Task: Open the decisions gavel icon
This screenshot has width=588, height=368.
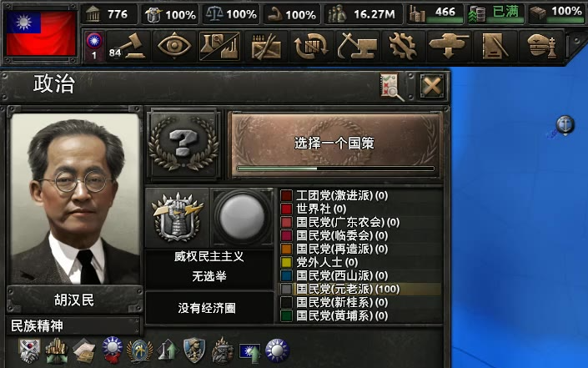Action: tap(128, 47)
